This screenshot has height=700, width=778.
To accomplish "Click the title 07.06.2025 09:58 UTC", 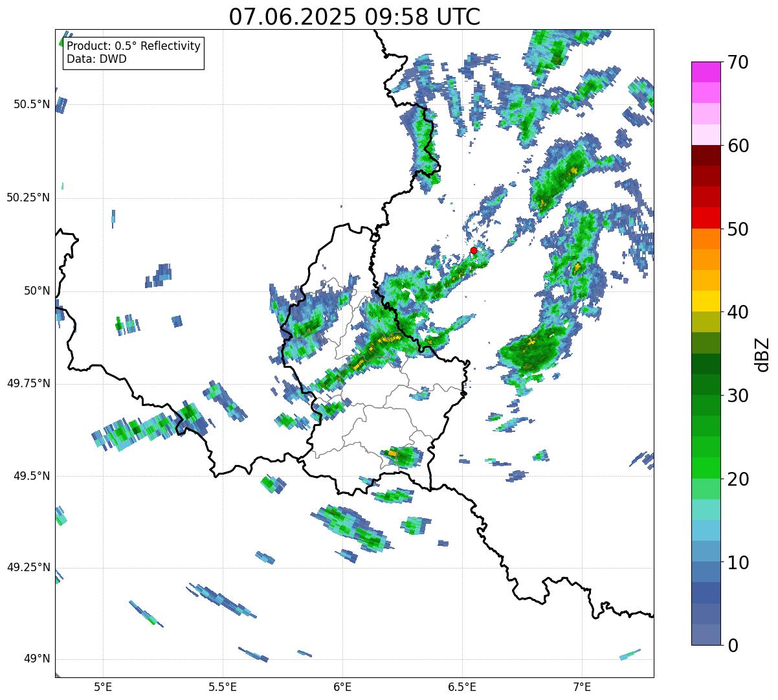I will (x=355, y=17).
